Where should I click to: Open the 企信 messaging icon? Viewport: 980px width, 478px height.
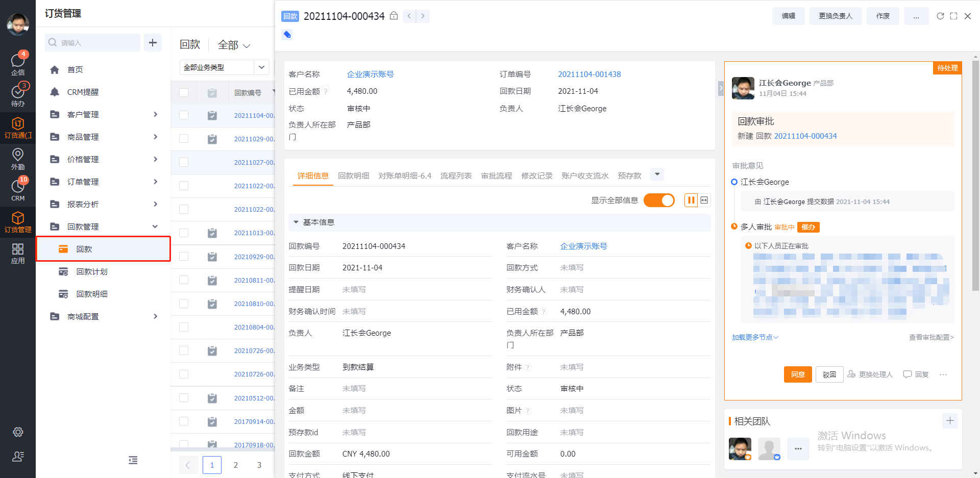18,64
